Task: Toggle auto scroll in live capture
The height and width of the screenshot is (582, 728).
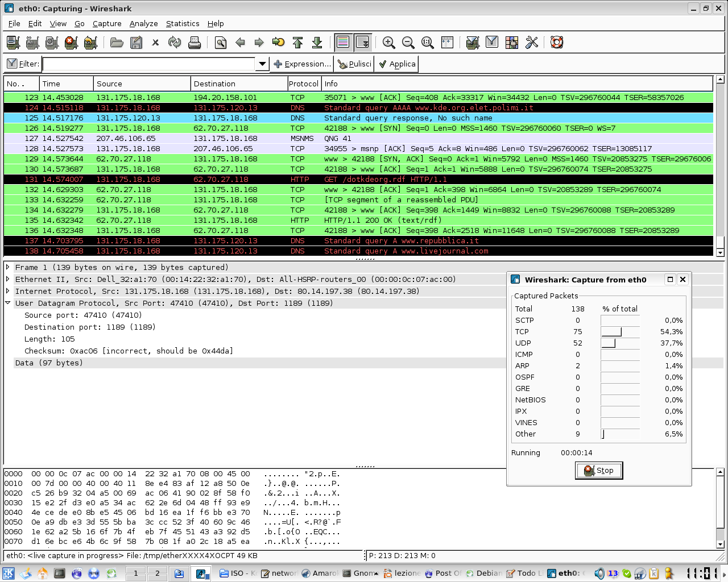Action: [362, 43]
